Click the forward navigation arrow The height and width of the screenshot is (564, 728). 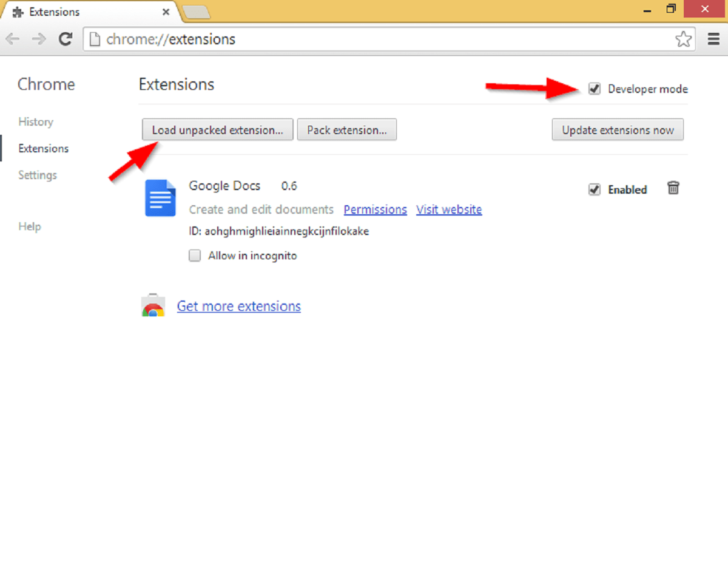pos(38,39)
